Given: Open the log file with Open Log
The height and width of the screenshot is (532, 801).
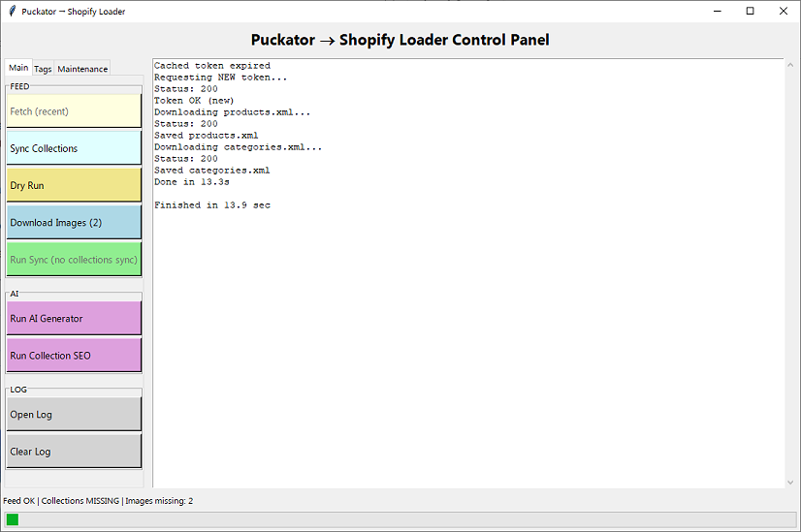Looking at the screenshot, I should pyautogui.click(x=74, y=414).
